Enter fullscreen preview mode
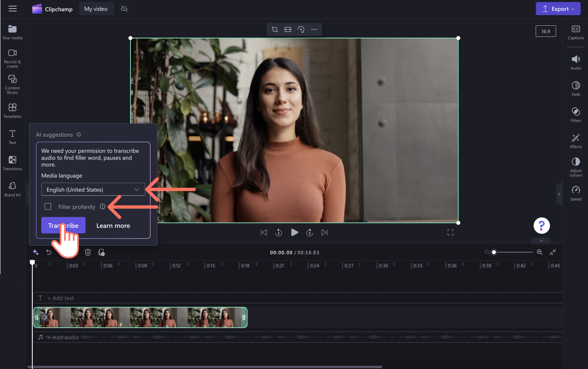 (450, 232)
